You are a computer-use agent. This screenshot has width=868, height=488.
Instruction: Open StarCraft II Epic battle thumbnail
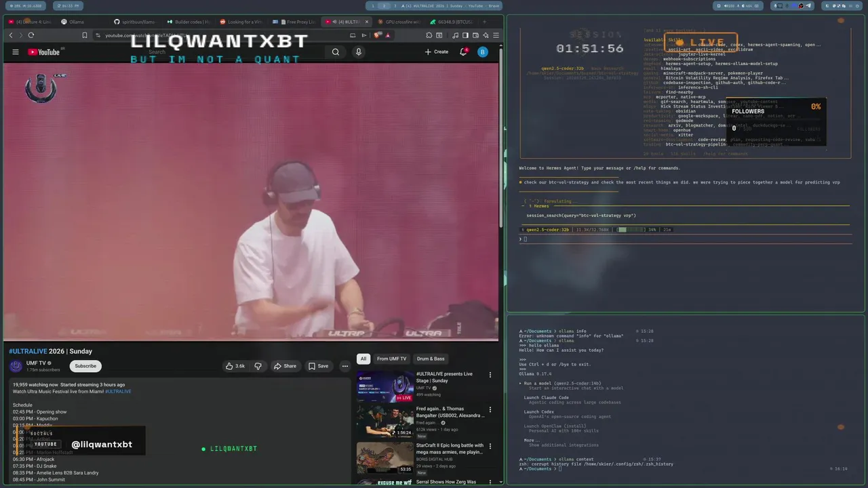385,457
